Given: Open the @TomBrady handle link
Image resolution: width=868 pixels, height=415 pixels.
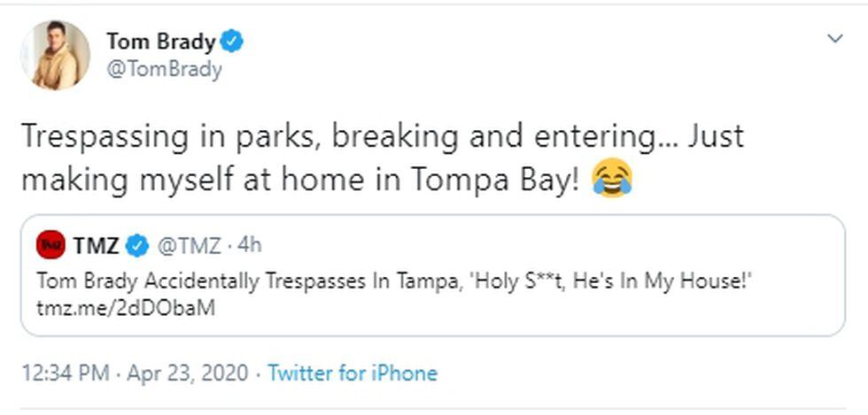Looking at the screenshot, I should (x=164, y=69).
